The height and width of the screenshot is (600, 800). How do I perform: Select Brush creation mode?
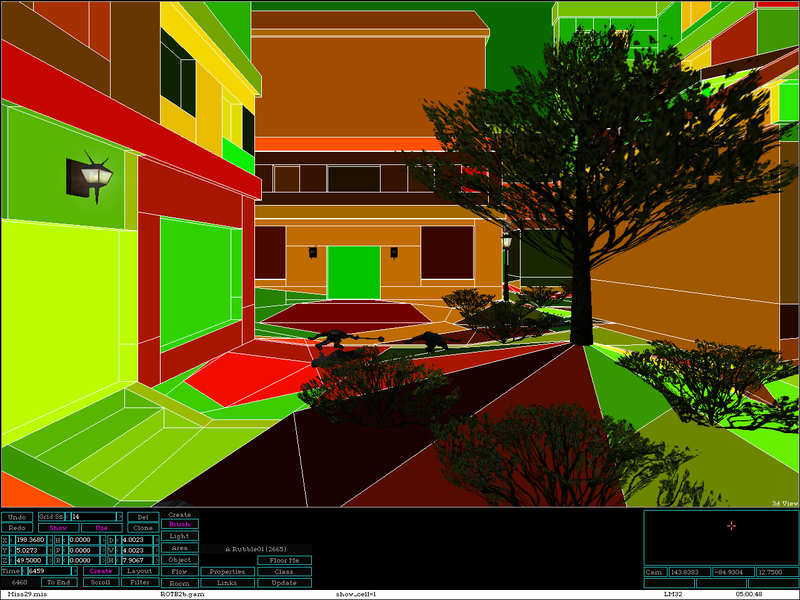[180, 524]
